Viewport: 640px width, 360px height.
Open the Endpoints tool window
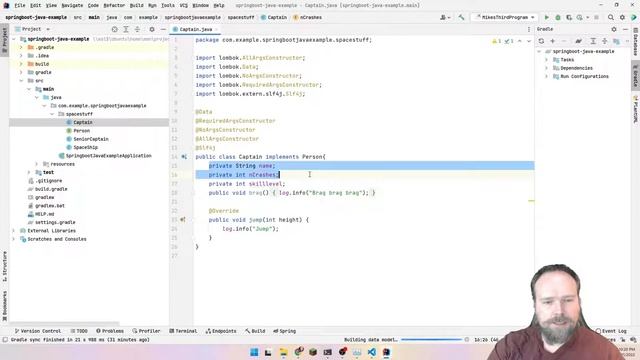221,331
